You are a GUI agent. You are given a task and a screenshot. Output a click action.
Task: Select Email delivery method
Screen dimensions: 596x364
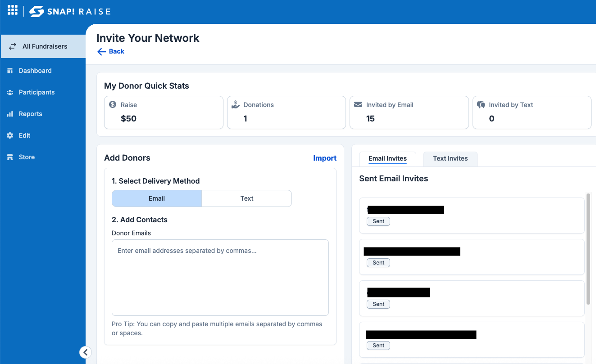click(x=157, y=198)
